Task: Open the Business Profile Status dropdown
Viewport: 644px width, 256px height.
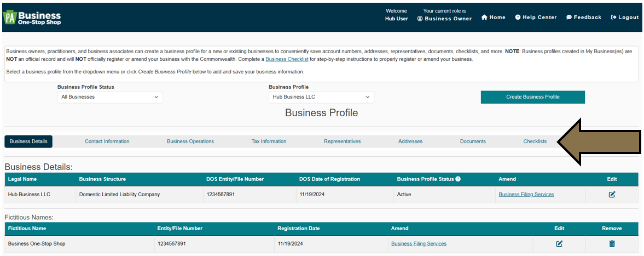Action: 110,97
